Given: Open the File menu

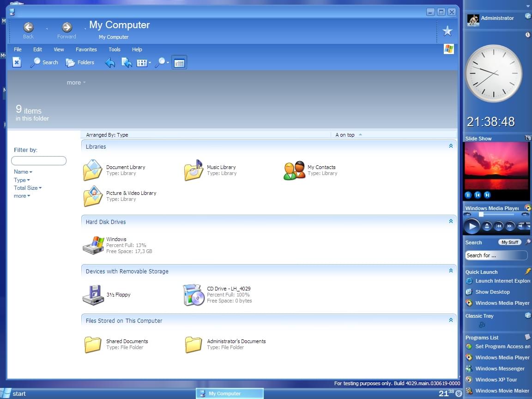Looking at the screenshot, I should point(18,49).
